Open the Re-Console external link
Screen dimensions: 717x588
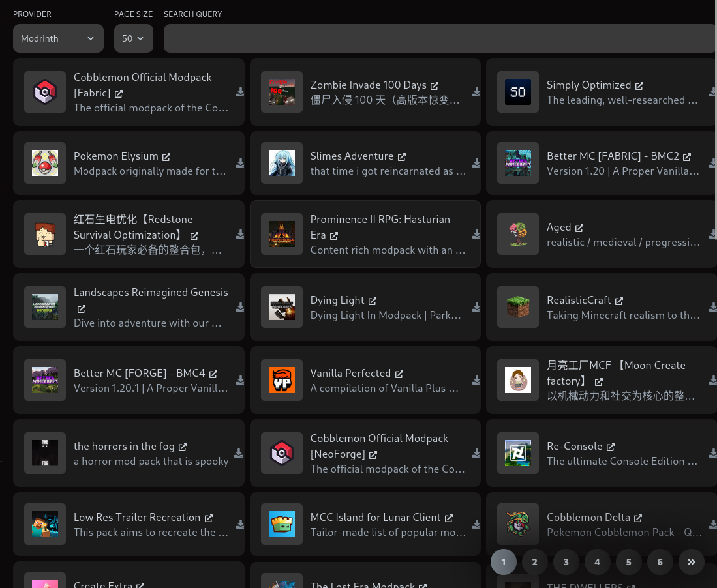click(611, 447)
